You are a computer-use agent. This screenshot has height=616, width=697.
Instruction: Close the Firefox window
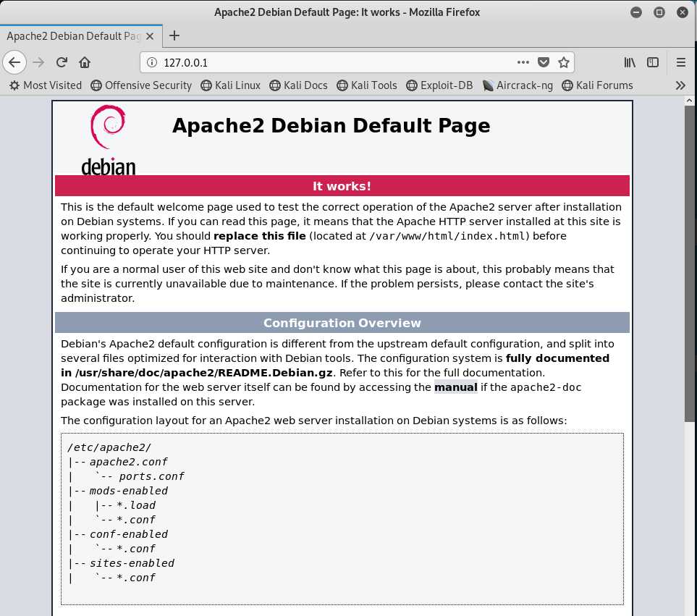[x=683, y=12]
